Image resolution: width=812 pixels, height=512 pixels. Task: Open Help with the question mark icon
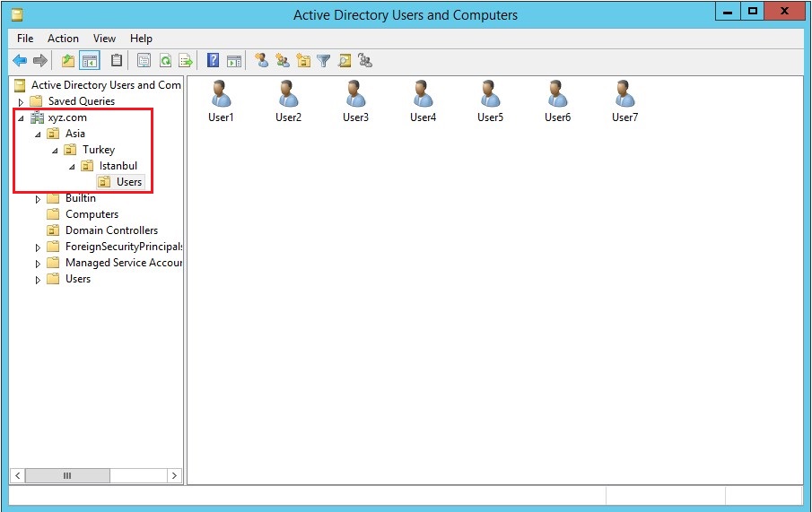213,60
